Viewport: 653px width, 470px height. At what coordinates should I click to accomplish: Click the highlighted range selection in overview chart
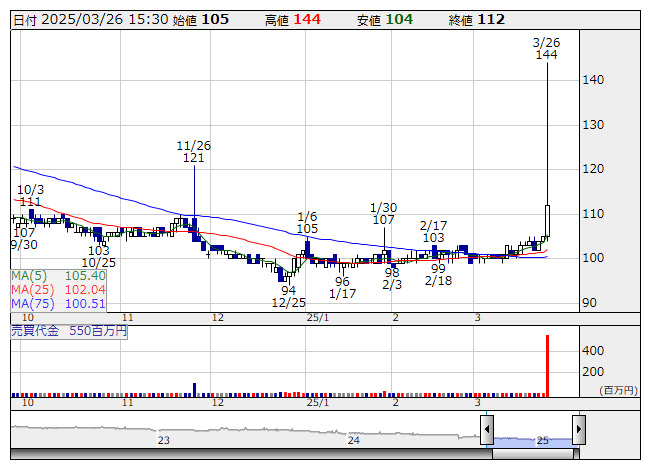[533, 441]
